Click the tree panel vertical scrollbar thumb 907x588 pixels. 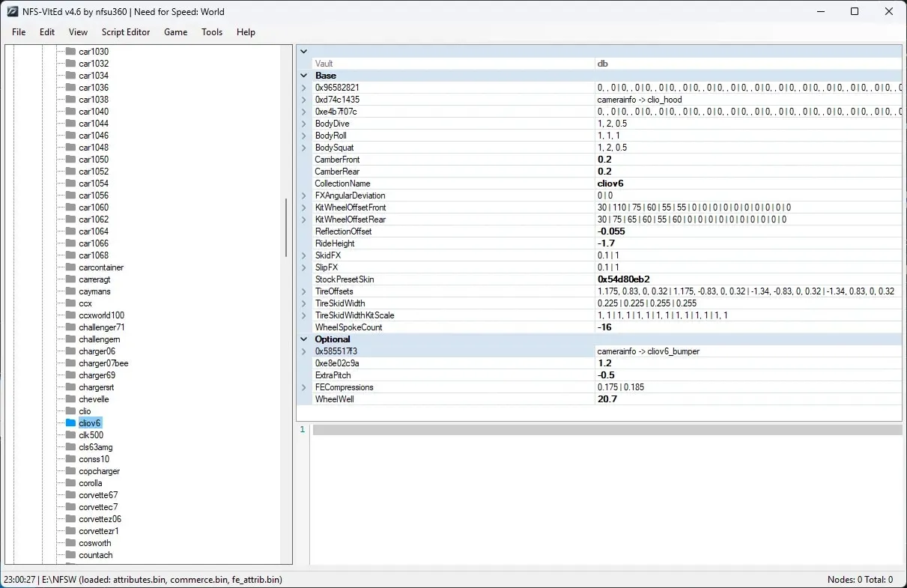286,228
